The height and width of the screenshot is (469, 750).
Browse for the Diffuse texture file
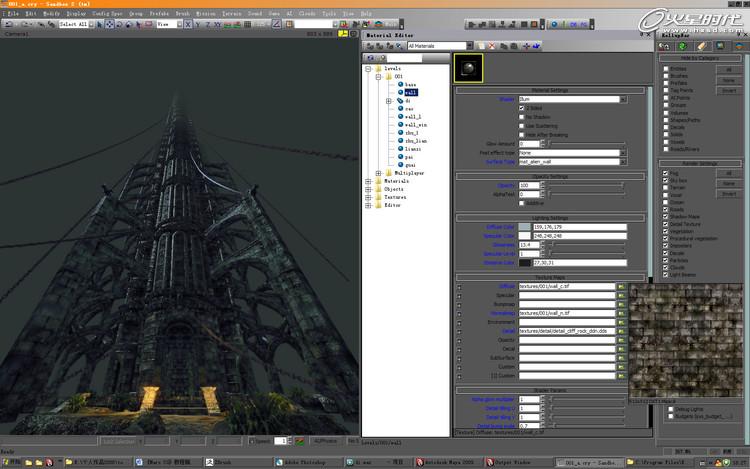pos(620,286)
